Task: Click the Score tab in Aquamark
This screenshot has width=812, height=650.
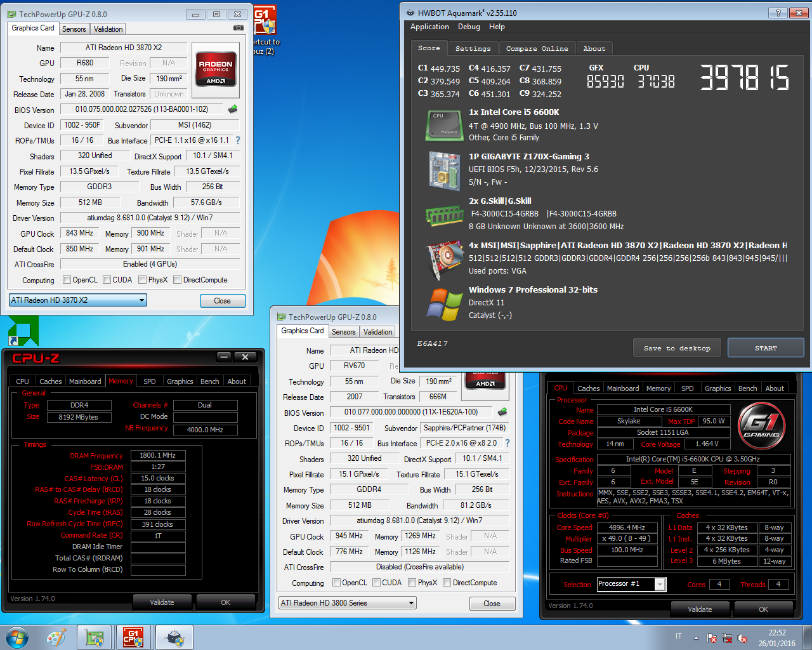Action: (429, 48)
